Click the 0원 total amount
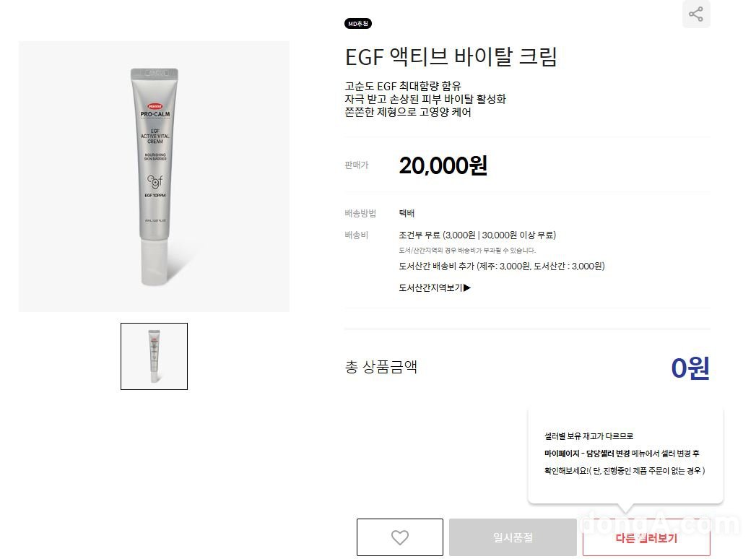The width and height of the screenshot is (756, 559). (x=690, y=368)
